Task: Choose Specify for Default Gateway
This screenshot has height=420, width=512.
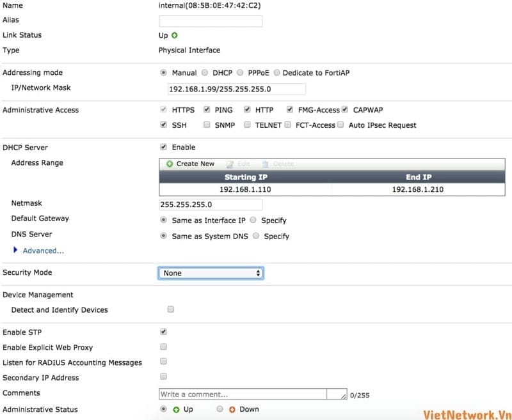Action: click(253, 221)
